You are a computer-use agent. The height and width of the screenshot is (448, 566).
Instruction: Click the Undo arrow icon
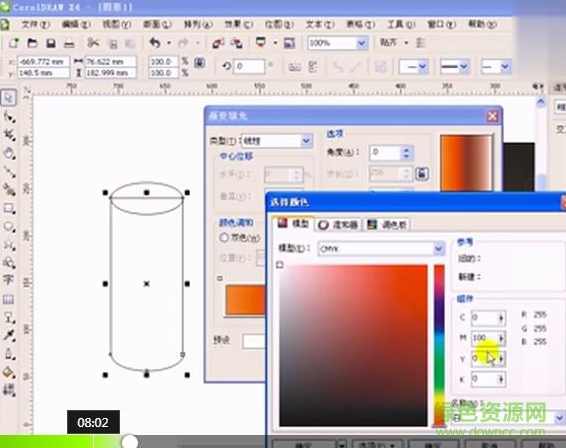[x=155, y=43]
